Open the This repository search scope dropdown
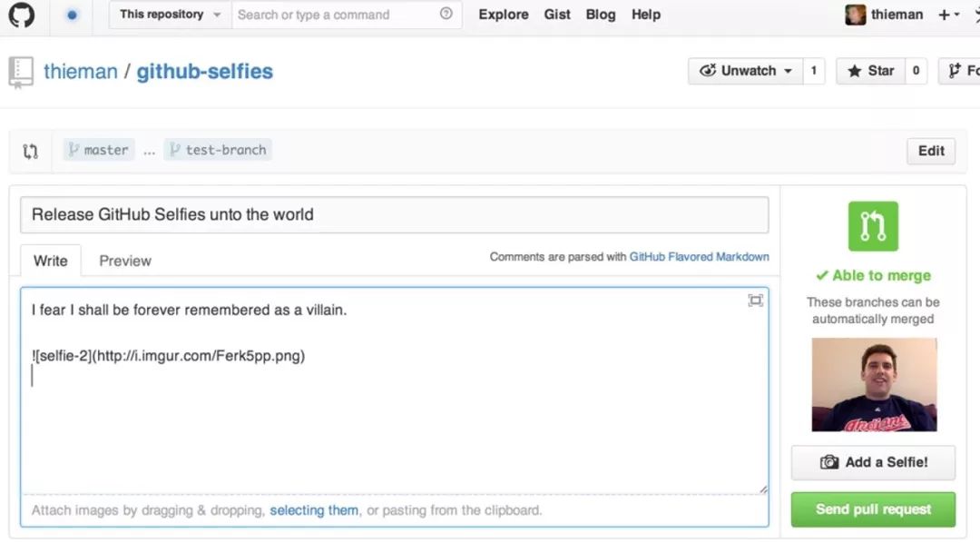 point(171,15)
